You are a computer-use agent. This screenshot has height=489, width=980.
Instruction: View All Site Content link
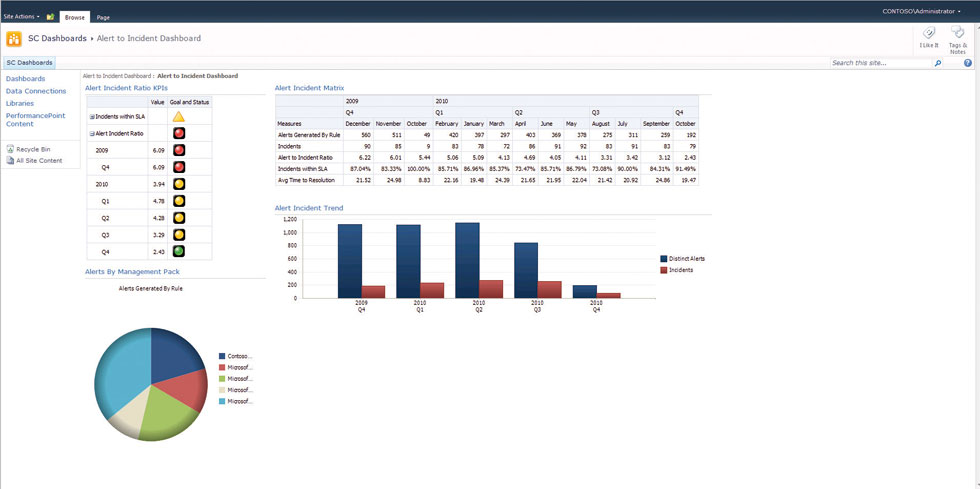(x=39, y=161)
